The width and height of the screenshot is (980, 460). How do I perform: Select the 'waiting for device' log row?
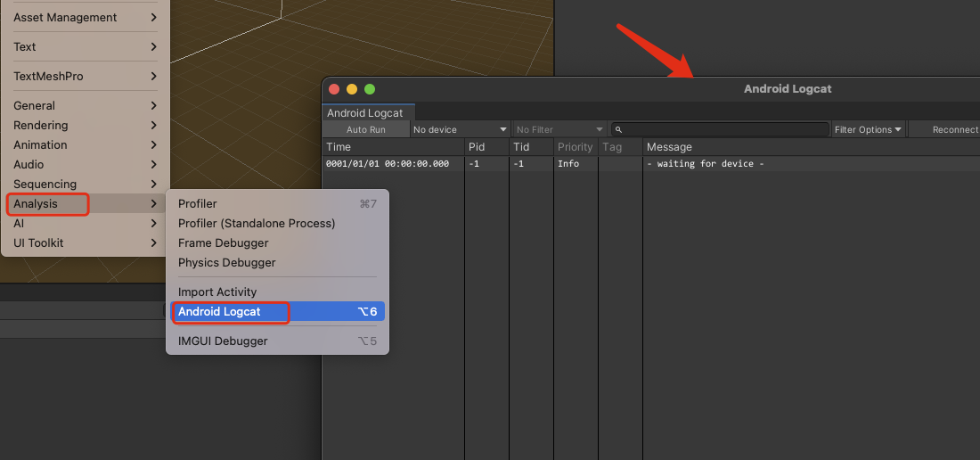(x=651, y=164)
